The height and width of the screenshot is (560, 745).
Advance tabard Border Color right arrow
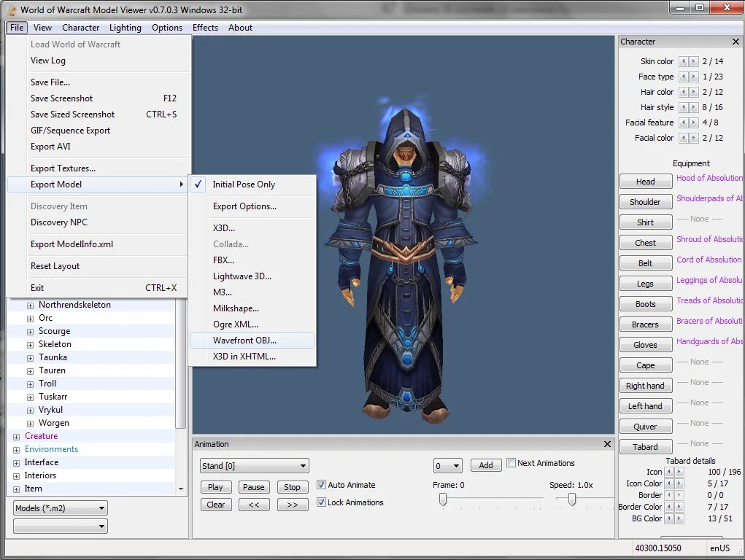[x=679, y=507]
